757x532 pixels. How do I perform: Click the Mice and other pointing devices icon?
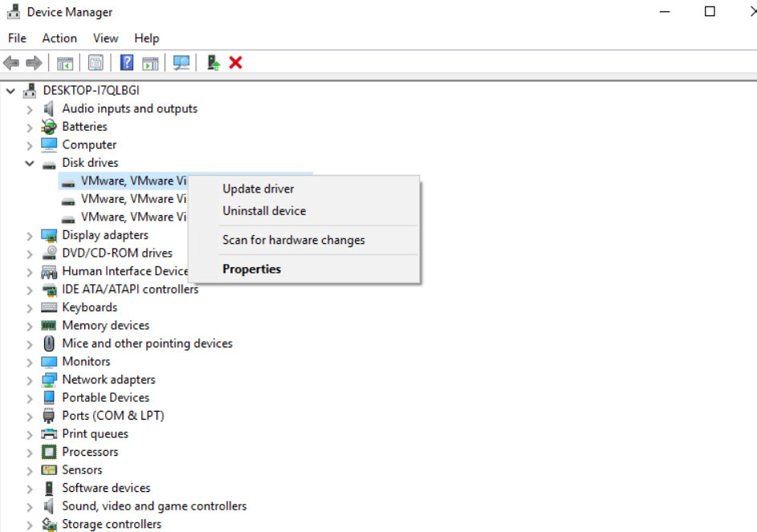point(49,343)
